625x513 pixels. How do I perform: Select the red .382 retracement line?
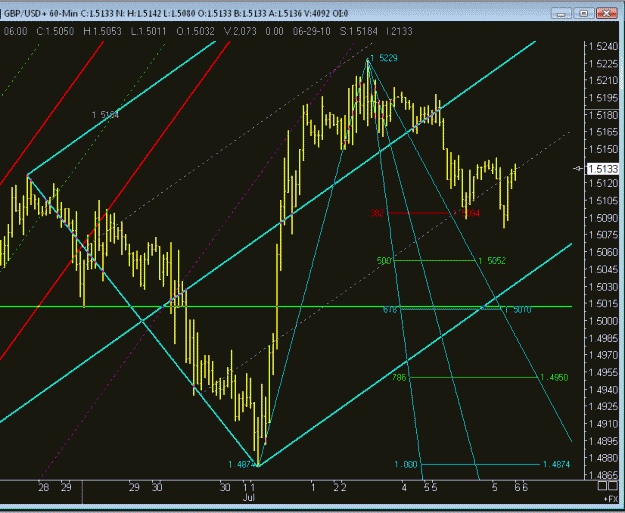[x=419, y=213]
